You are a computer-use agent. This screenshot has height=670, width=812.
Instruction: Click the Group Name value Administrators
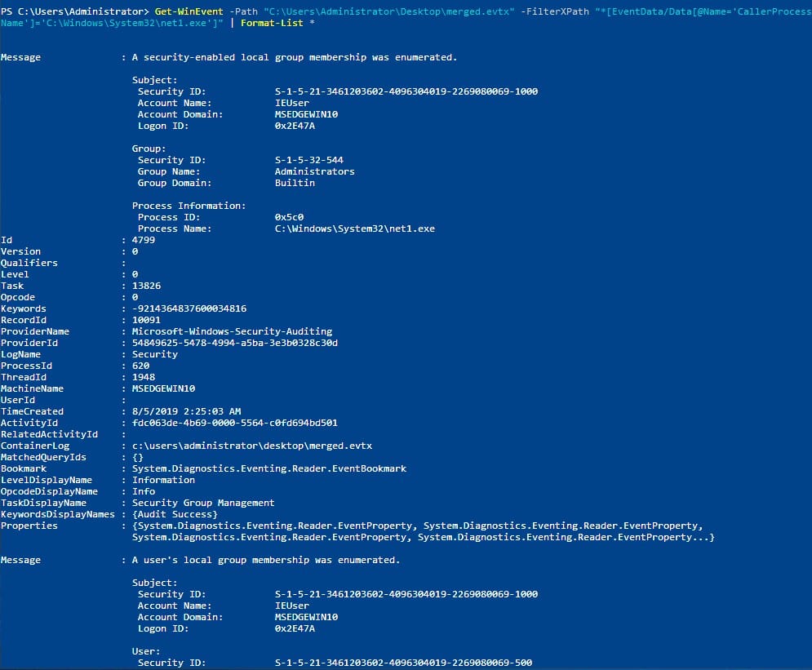click(314, 171)
